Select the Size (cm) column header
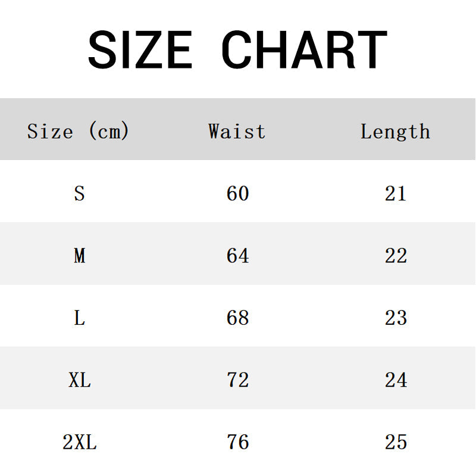Image resolution: width=476 pixels, height=476 pixels. point(78,131)
